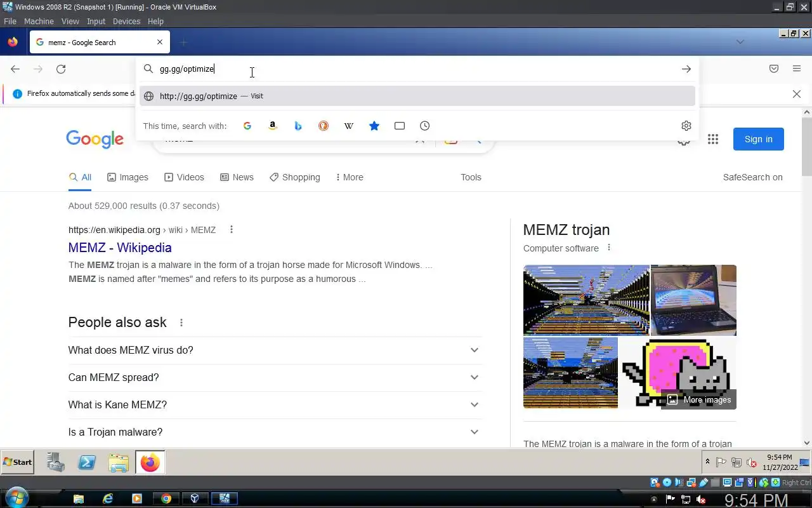Switch to the News results tab
This screenshot has width=812, height=508.
[237, 177]
